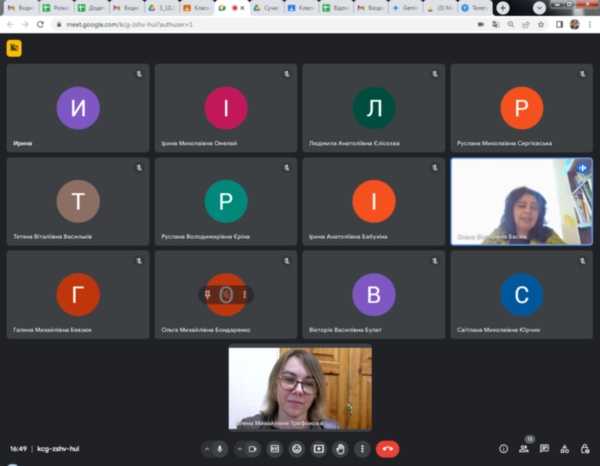Screen dimensions: 600x466
Task: Toggle closed captions button
Action: point(275,449)
